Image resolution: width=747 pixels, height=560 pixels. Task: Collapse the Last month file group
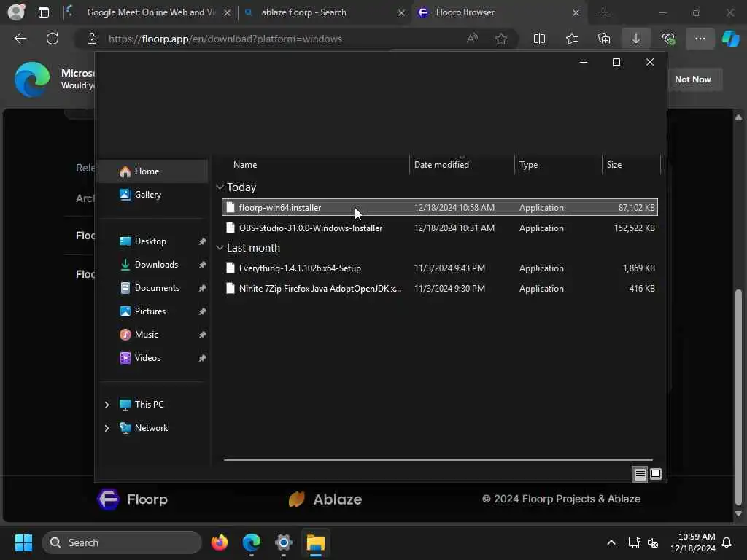(x=220, y=248)
